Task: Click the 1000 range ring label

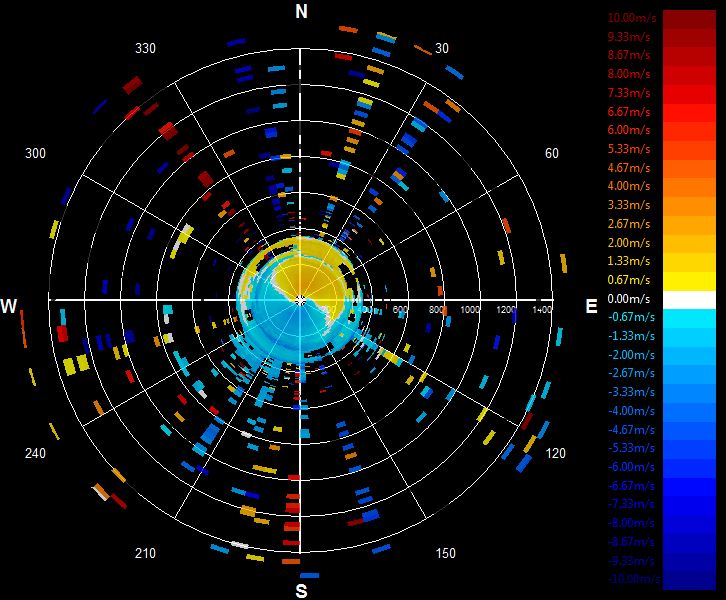Action: point(469,309)
